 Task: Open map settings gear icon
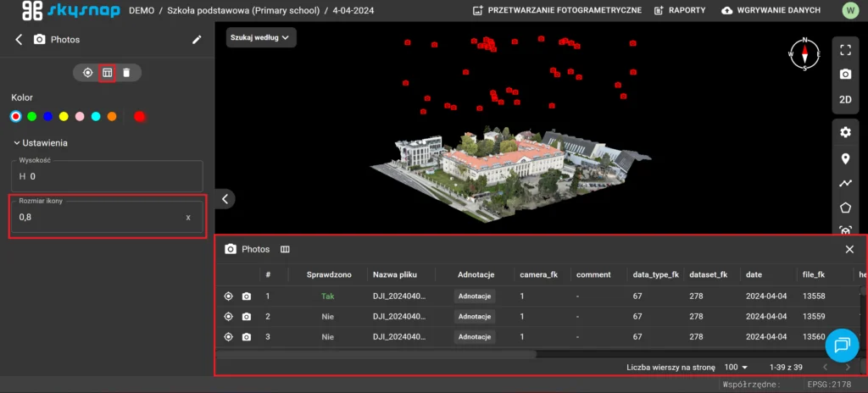click(x=845, y=132)
